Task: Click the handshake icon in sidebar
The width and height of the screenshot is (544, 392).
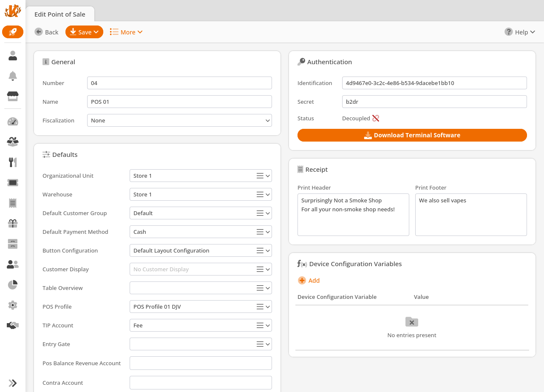Action: (x=13, y=325)
